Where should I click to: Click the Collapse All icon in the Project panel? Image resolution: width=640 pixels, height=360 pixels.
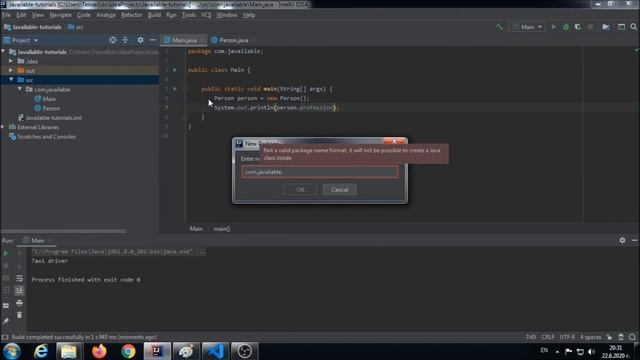point(125,40)
